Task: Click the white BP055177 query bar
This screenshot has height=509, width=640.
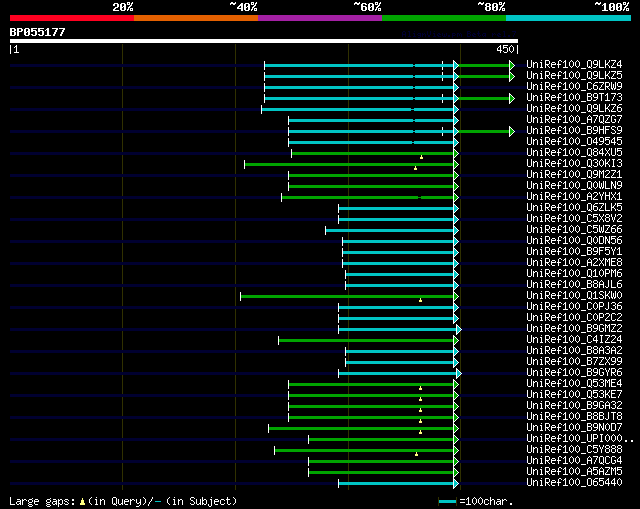Action: [264, 41]
